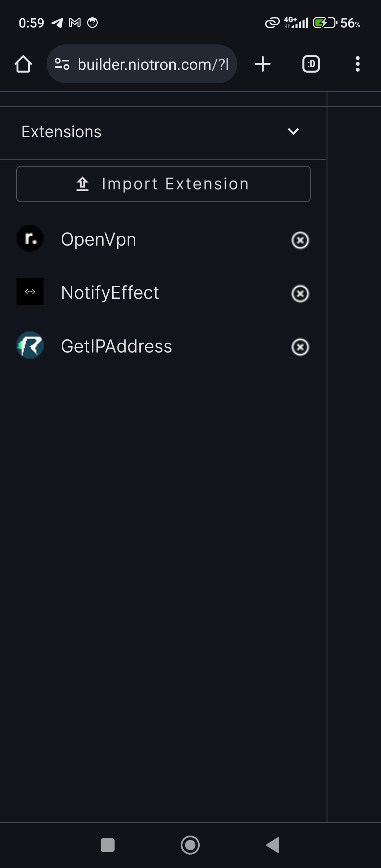
Task: Click the GetIPAddress round logo icon
Action: coord(30,345)
